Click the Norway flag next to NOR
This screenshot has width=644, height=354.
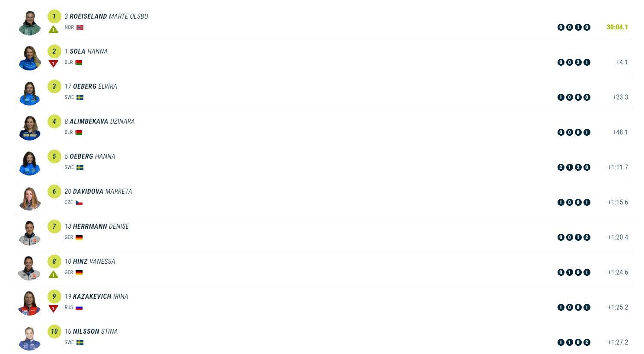tap(80, 27)
